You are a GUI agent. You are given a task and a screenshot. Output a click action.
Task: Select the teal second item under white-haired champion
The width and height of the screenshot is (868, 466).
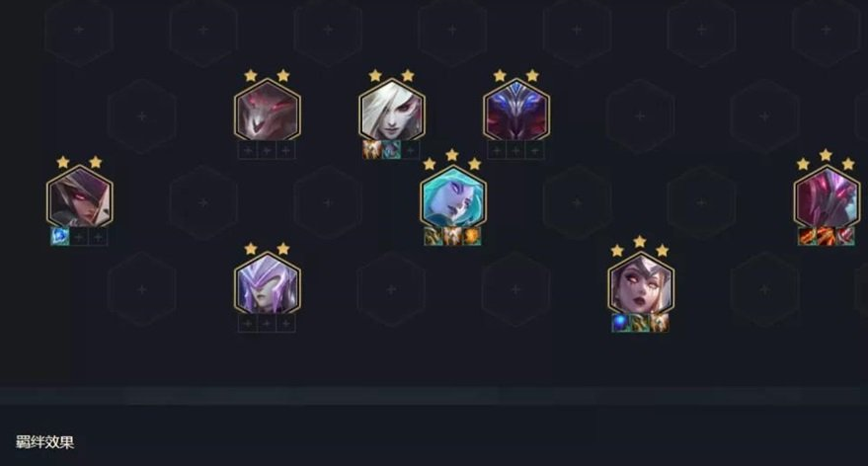point(391,150)
